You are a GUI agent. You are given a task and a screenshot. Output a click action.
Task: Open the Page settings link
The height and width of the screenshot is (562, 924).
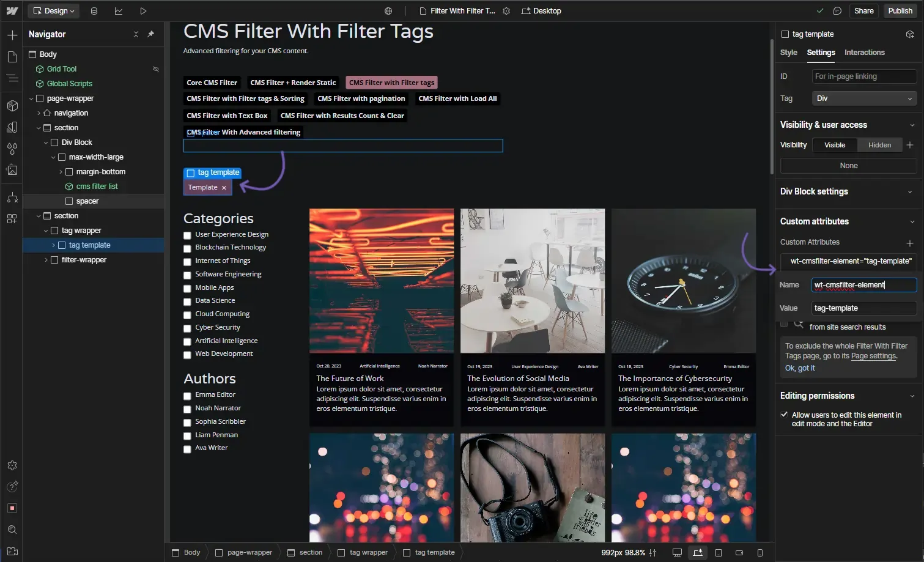tap(873, 356)
